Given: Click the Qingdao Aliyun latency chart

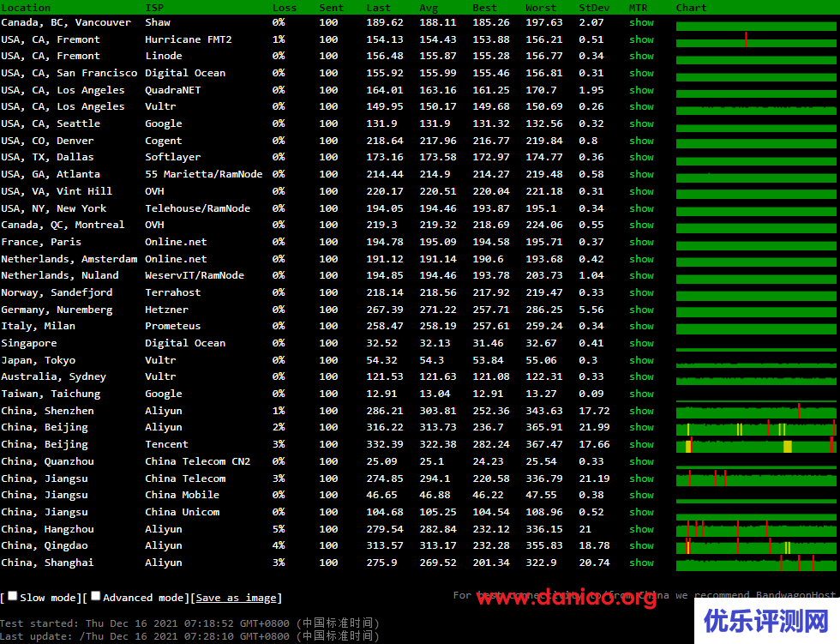Looking at the screenshot, I should 756,546.
